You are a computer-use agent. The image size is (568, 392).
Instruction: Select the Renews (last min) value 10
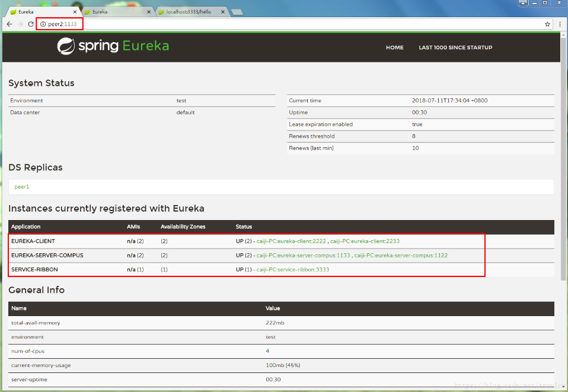pos(416,148)
